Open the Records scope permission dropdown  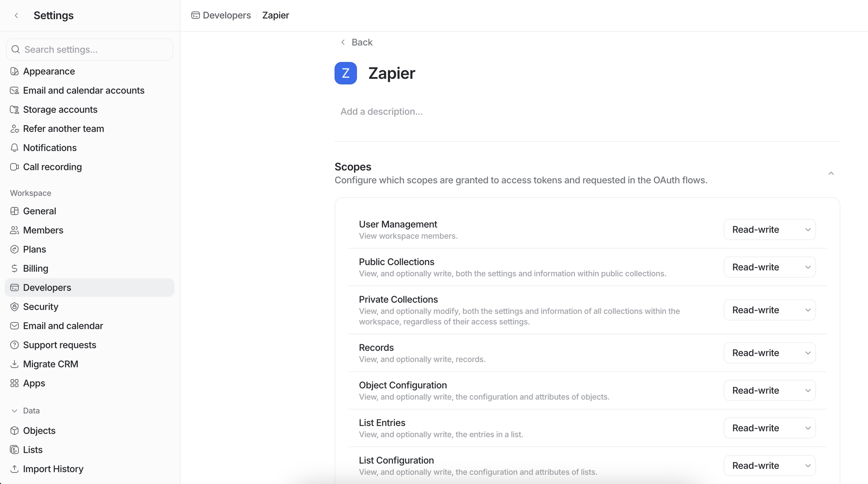(x=769, y=353)
